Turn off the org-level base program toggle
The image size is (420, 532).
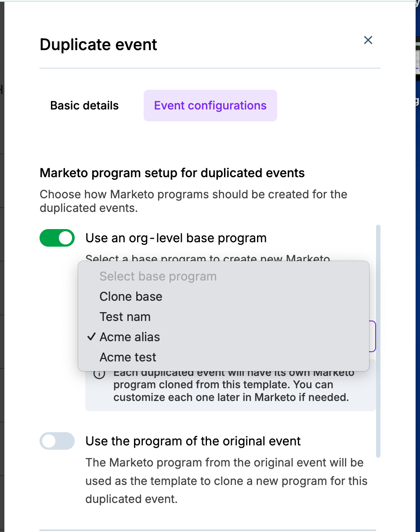(x=57, y=238)
